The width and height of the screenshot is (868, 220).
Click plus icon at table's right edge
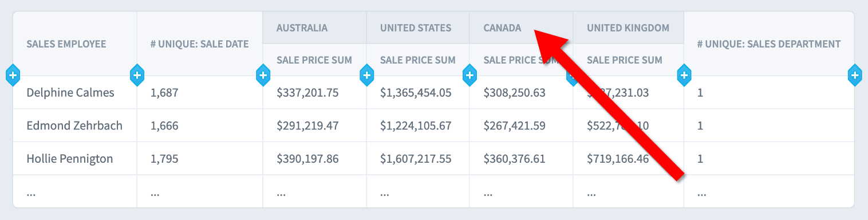854,75
